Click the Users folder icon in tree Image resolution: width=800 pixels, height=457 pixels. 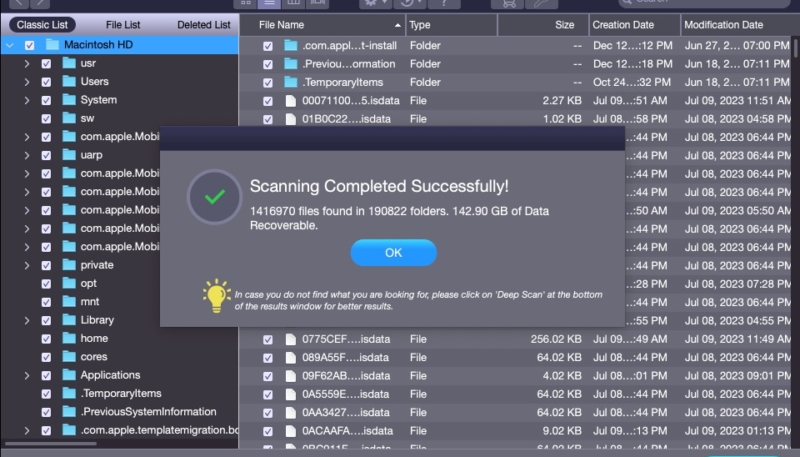click(69, 81)
